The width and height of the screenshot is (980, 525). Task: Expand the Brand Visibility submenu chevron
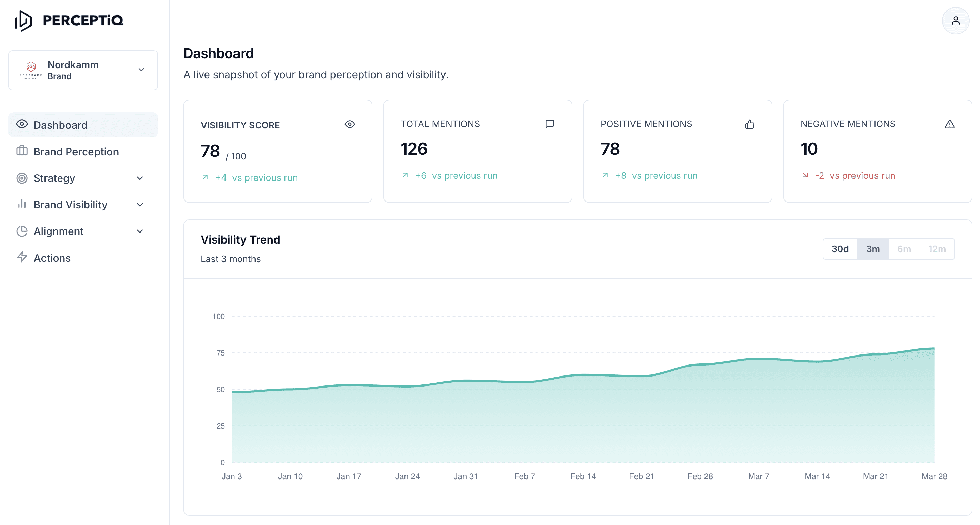click(140, 205)
